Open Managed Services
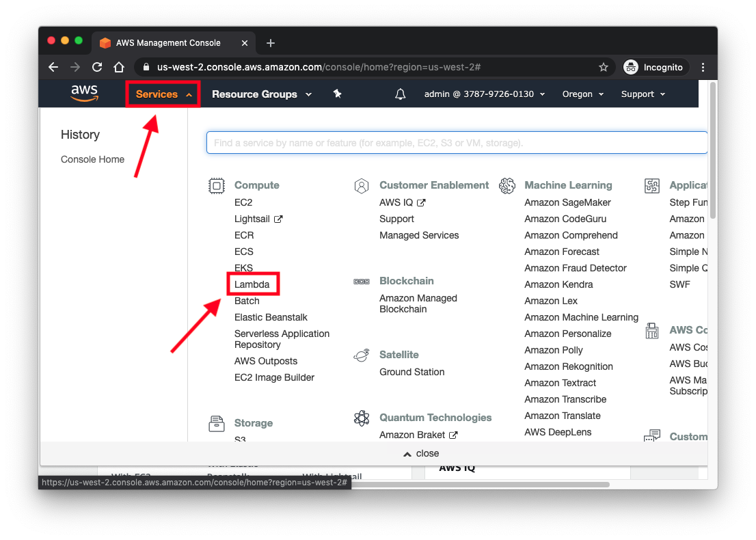756x540 pixels. pyautogui.click(x=419, y=235)
